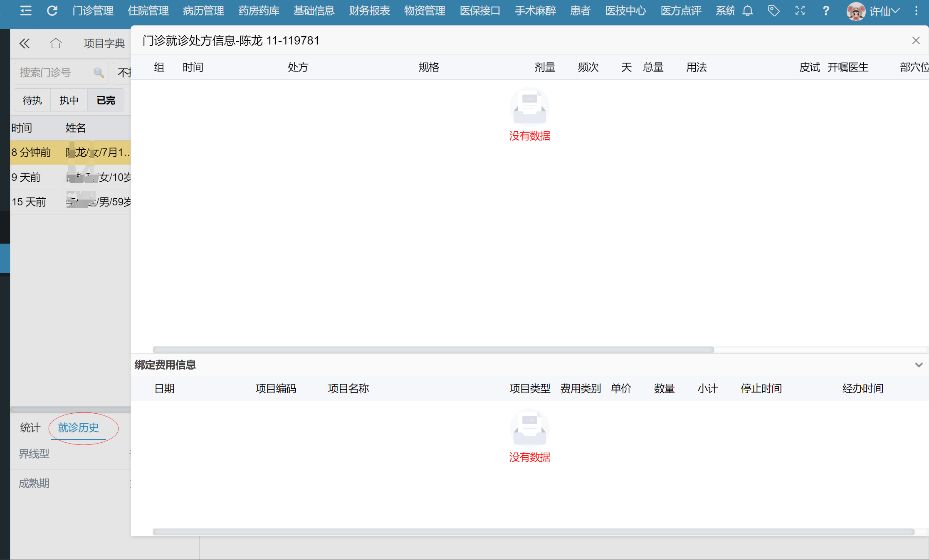Select the 待执 status tab
The image size is (929, 560).
pyautogui.click(x=32, y=100)
